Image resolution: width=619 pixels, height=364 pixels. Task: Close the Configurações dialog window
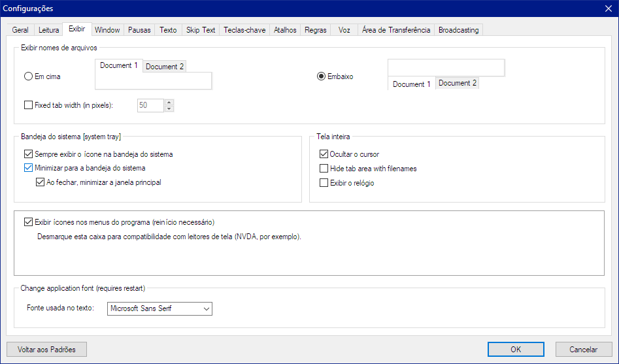(x=607, y=8)
